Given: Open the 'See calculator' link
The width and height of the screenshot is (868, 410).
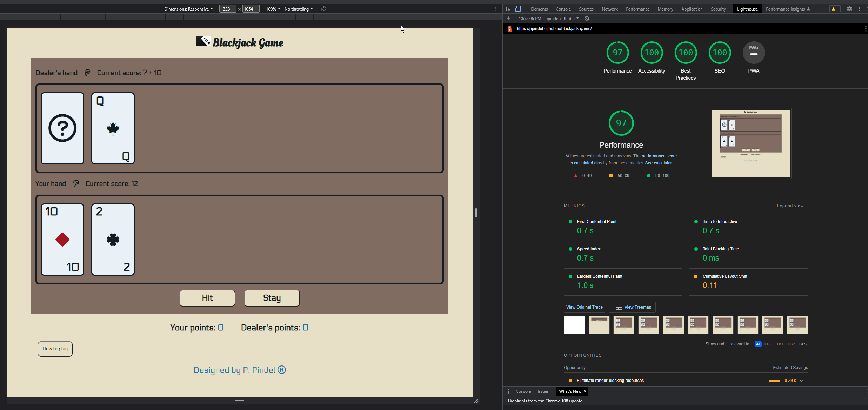Looking at the screenshot, I should click(659, 163).
